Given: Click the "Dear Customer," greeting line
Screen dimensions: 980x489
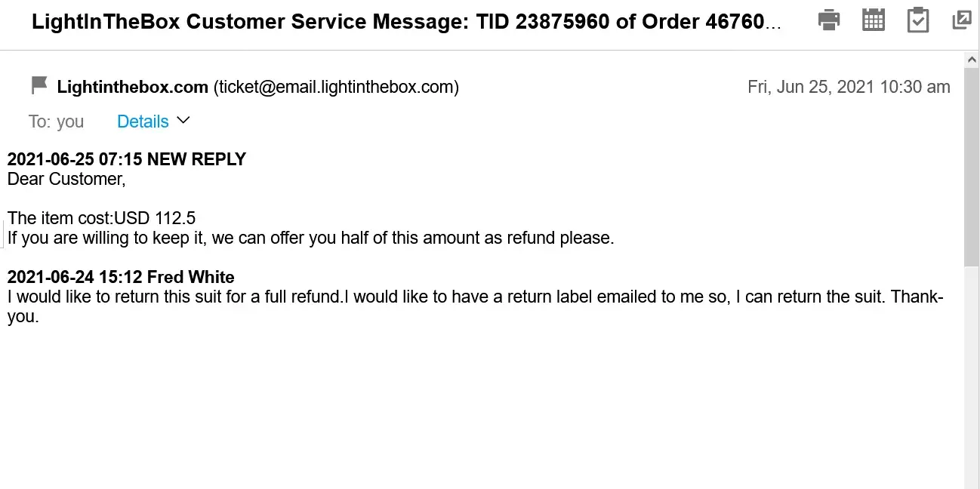Looking at the screenshot, I should coord(66,179).
